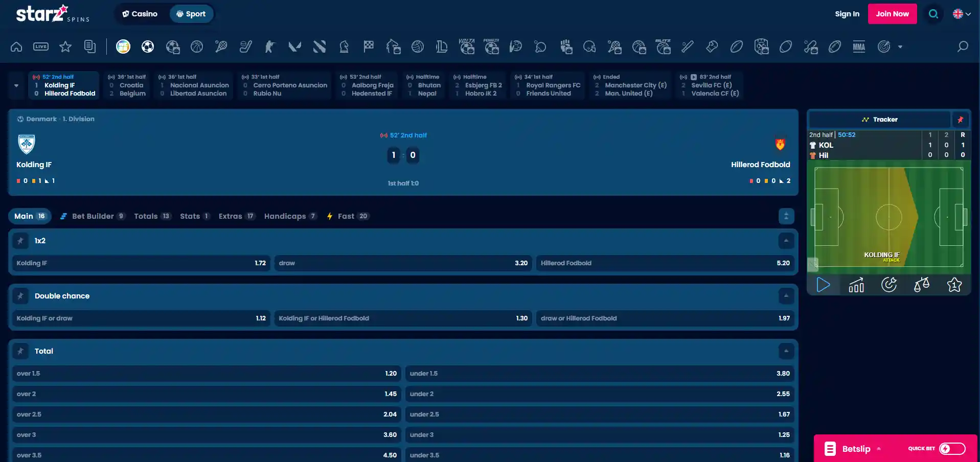The width and height of the screenshot is (980, 462).
Task: Collapse all markets with the sort button
Action: (x=786, y=216)
